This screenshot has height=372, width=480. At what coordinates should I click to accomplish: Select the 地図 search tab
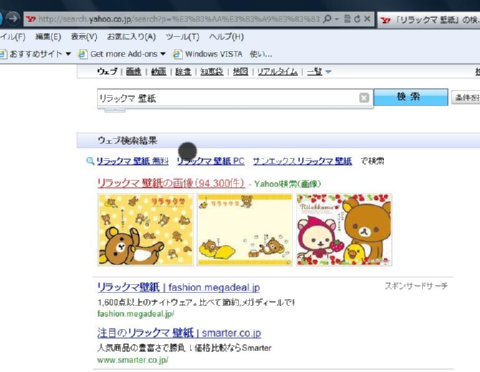(240, 71)
